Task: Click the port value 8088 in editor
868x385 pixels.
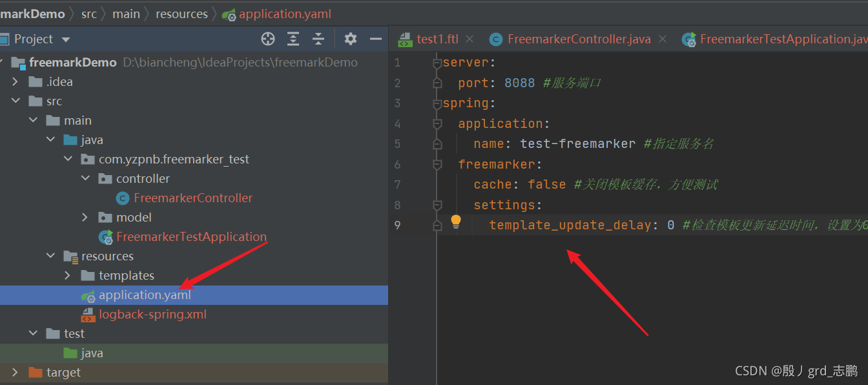Action: 520,83
